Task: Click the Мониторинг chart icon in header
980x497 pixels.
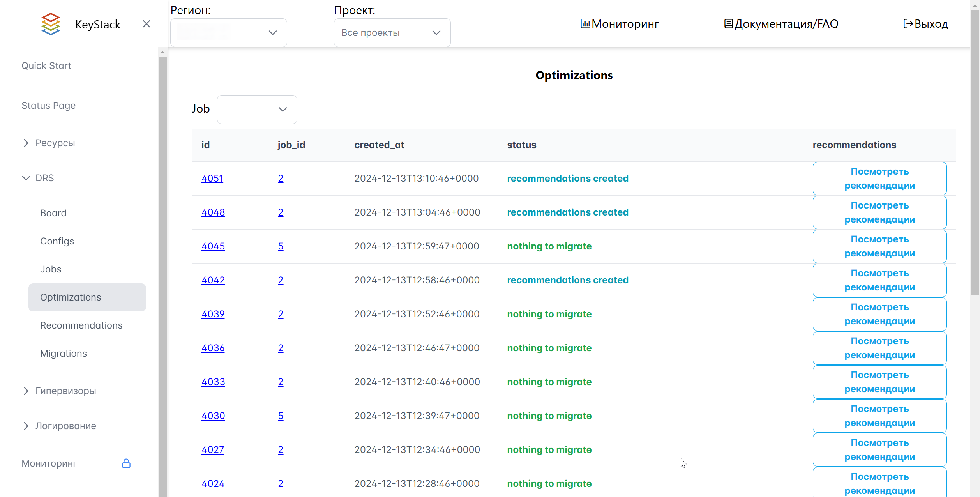Action: point(585,24)
